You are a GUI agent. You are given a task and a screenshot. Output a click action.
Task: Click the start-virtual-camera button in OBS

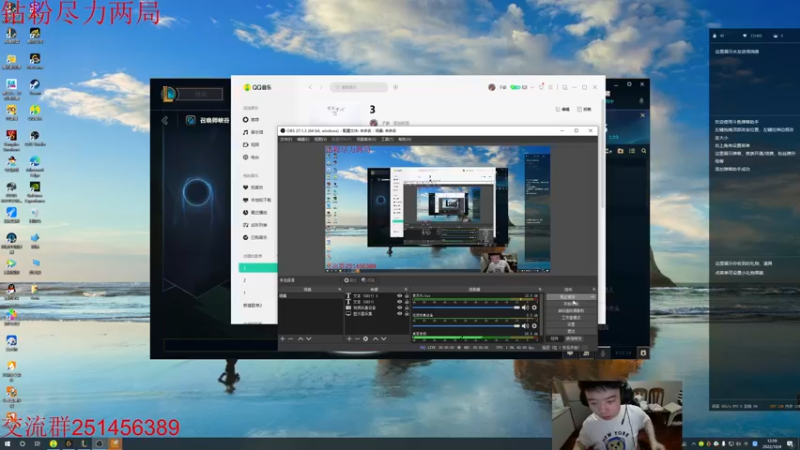coord(571,311)
